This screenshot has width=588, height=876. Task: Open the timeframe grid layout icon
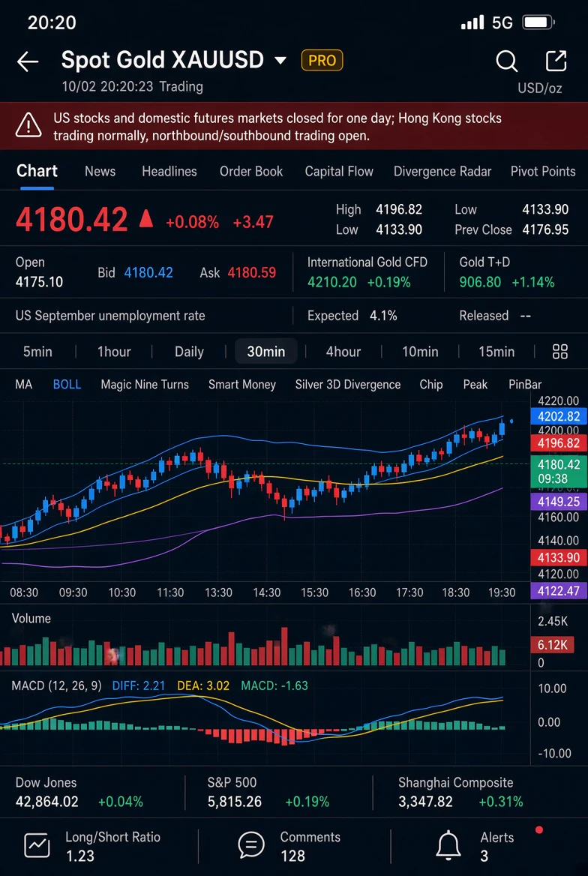(x=560, y=352)
